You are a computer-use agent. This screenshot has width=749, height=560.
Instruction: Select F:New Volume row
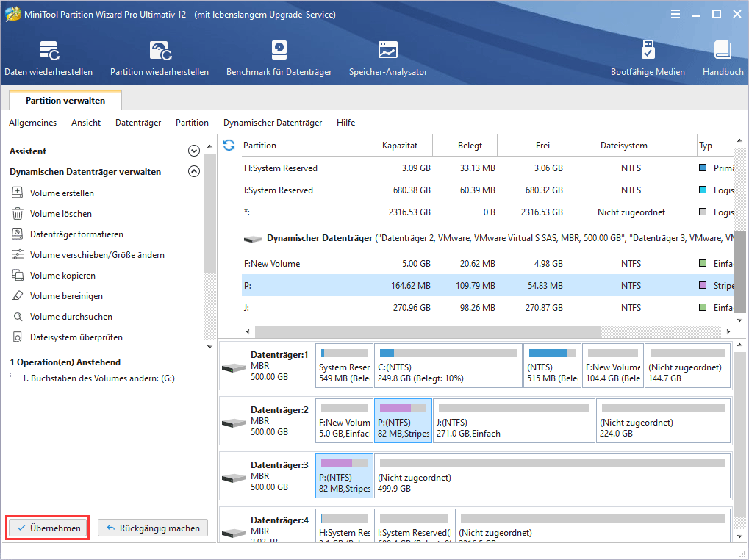point(487,264)
